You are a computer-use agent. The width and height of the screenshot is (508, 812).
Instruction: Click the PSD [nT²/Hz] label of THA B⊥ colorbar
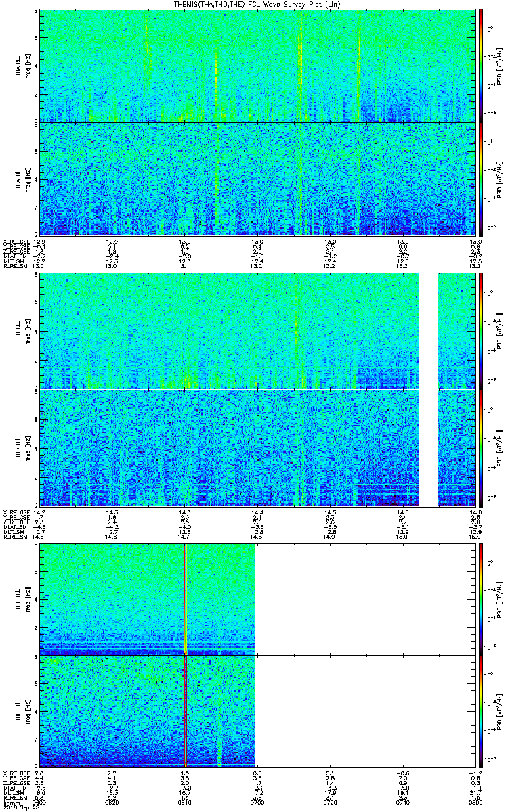(500, 66)
